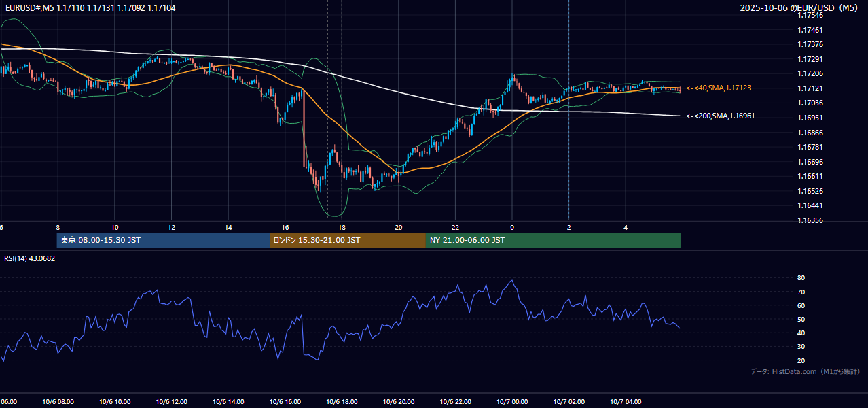Click price level 1.16526 on the axis

(x=810, y=191)
